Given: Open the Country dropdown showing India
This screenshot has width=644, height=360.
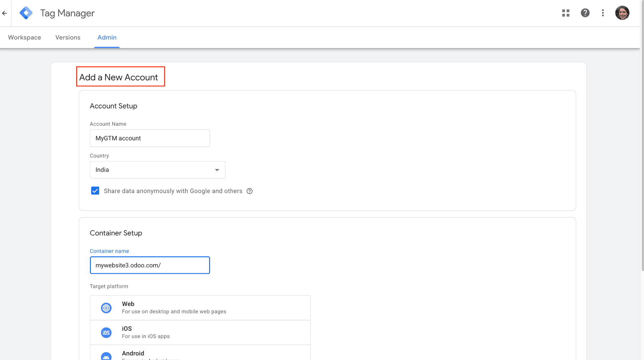Looking at the screenshot, I should coord(157,170).
